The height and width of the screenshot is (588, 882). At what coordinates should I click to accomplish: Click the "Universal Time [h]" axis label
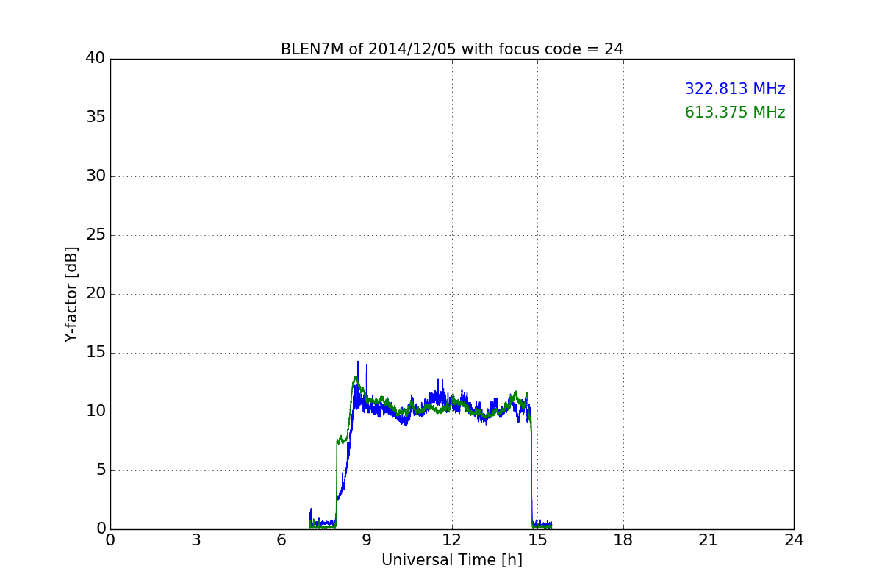coord(452,560)
